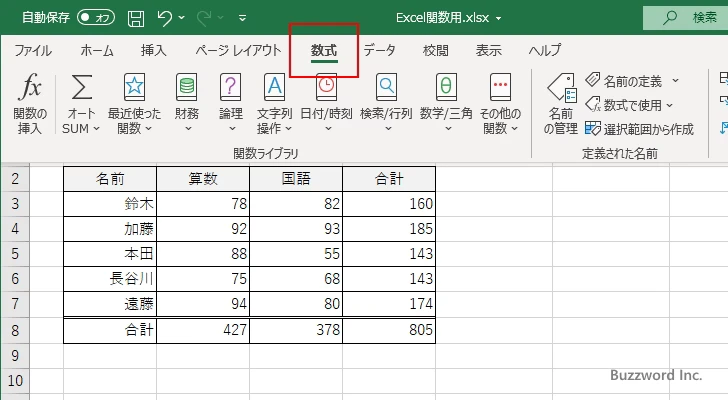
Task: Click the search magnifier icon
Action: coord(670,18)
